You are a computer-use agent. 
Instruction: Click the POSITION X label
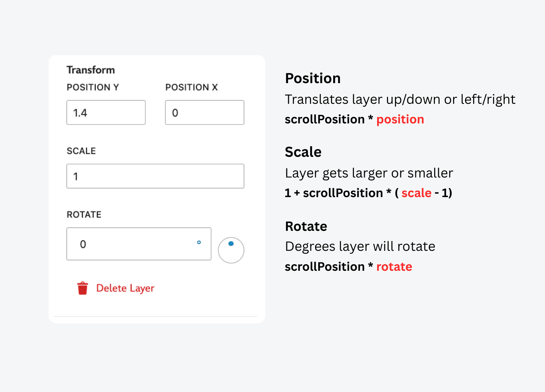click(x=191, y=87)
